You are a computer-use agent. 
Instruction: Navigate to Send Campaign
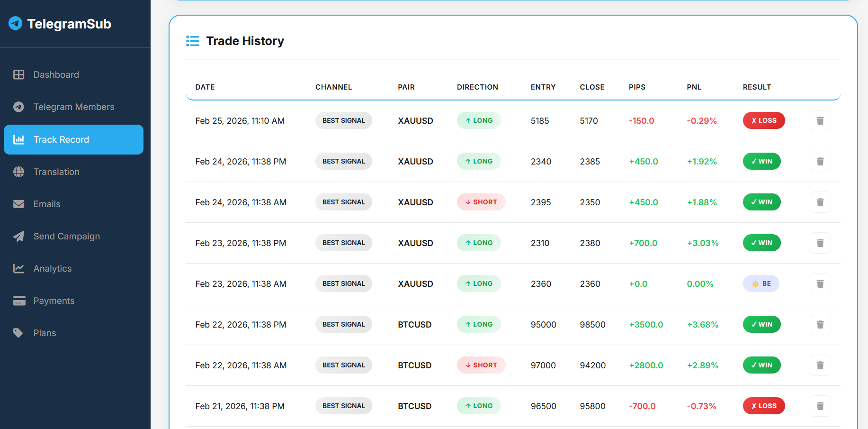point(66,236)
